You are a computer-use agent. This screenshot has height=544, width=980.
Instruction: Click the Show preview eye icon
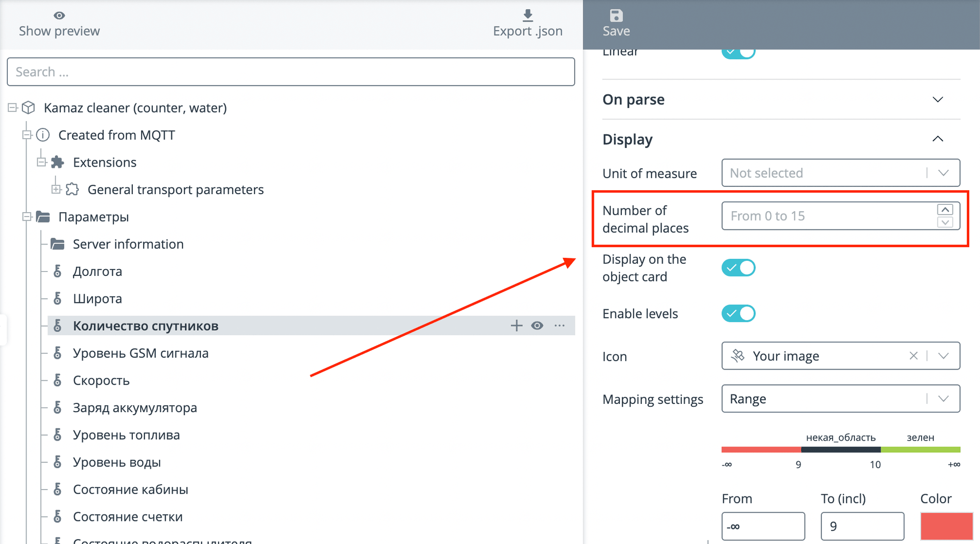(x=59, y=16)
